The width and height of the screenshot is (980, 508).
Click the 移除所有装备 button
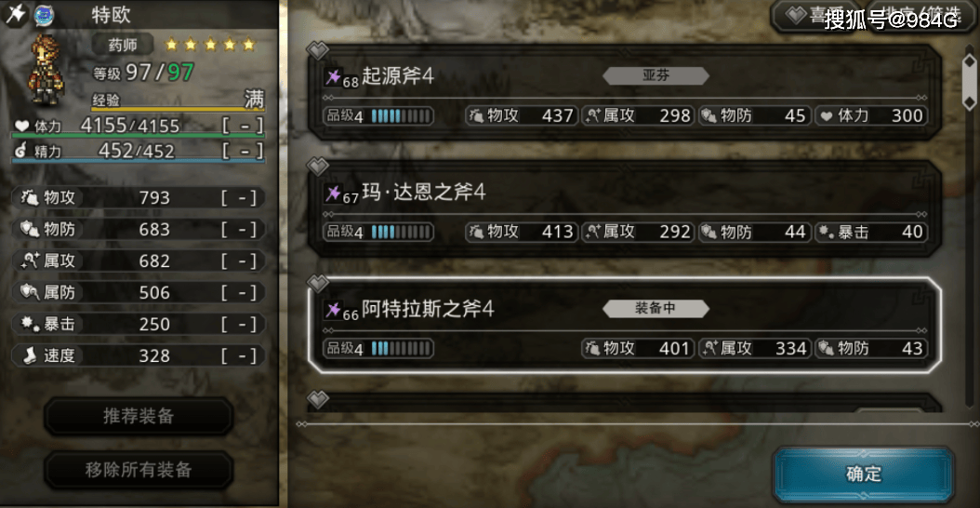[139, 470]
